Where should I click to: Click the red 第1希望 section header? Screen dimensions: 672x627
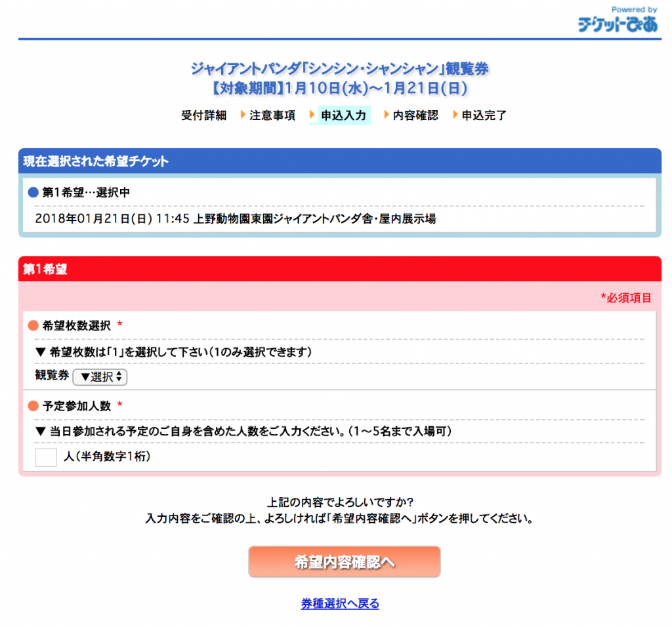pos(339,269)
